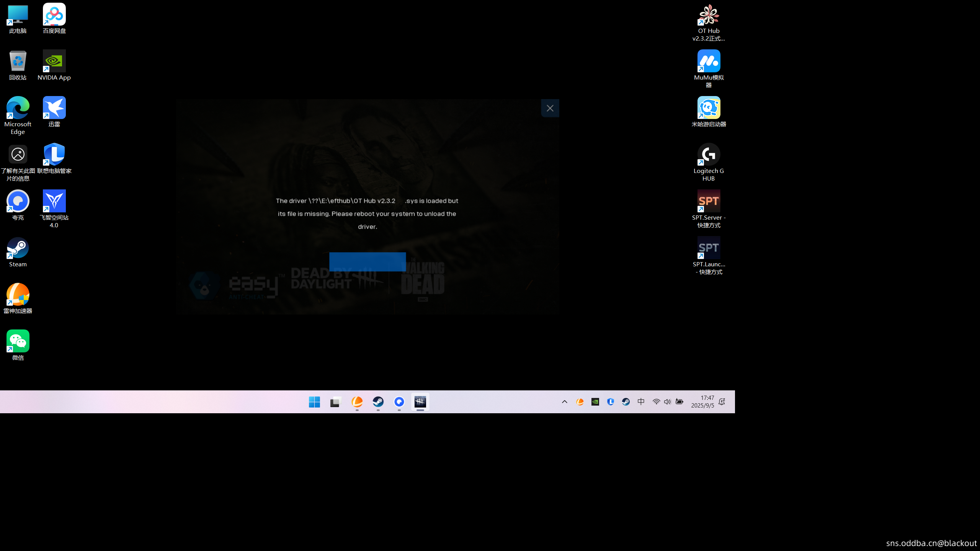Click the blue button in error dialog

pyautogui.click(x=367, y=262)
